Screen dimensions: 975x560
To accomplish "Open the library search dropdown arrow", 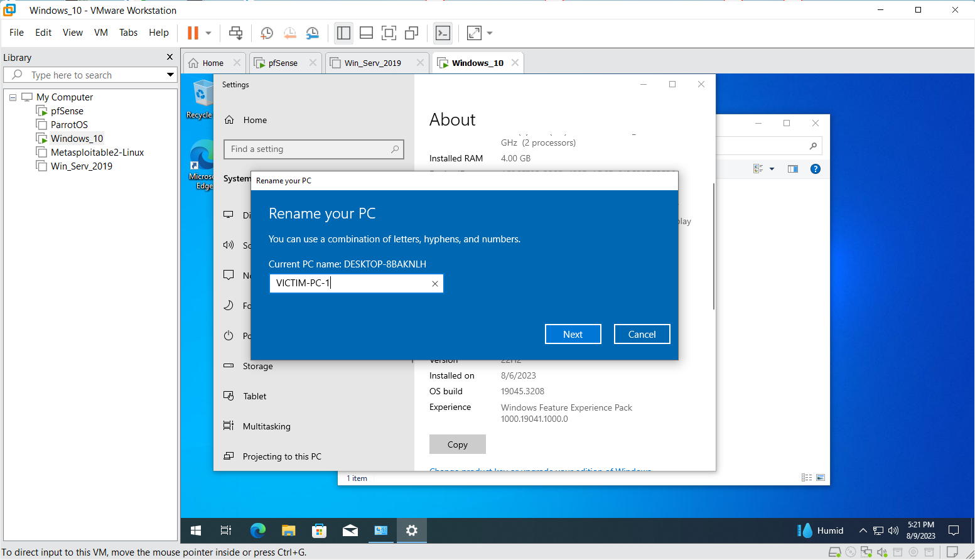I will click(170, 75).
